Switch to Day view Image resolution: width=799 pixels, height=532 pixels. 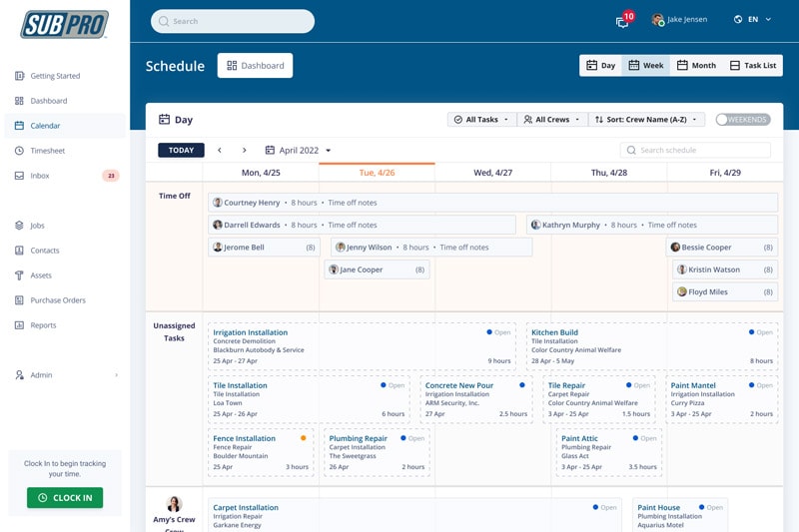coord(600,66)
